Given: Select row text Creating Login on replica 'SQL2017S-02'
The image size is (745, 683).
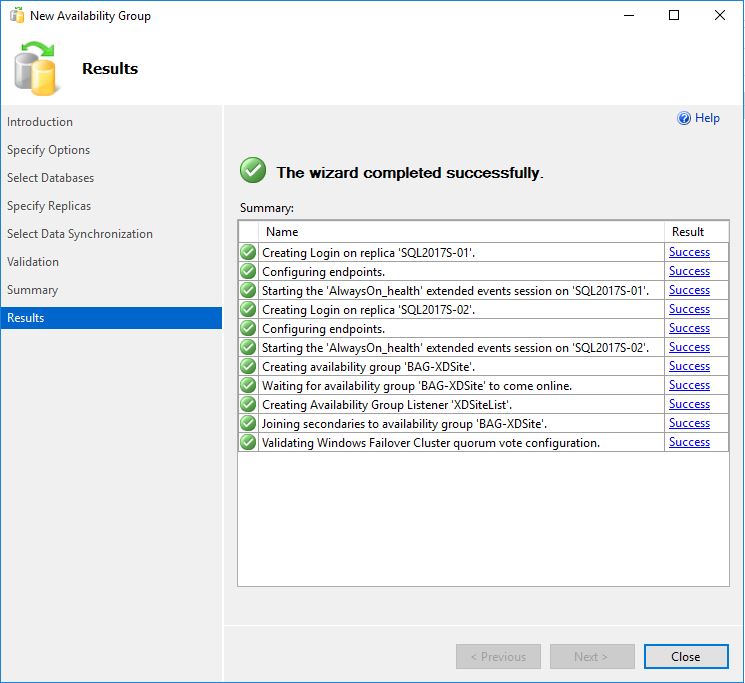Looking at the screenshot, I should [368, 310].
